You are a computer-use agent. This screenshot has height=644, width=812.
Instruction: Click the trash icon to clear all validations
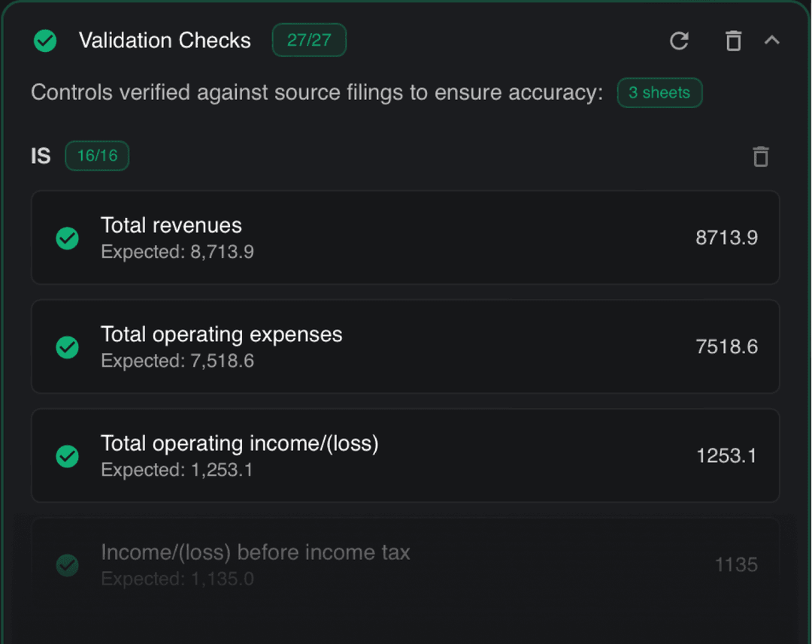pyautogui.click(x=733, y=41)
